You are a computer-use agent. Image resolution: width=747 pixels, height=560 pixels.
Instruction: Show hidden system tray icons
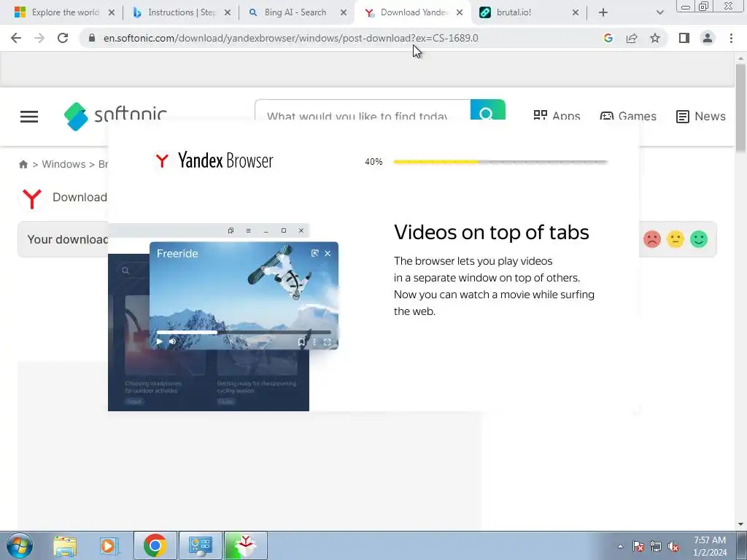tap(620, 546)
